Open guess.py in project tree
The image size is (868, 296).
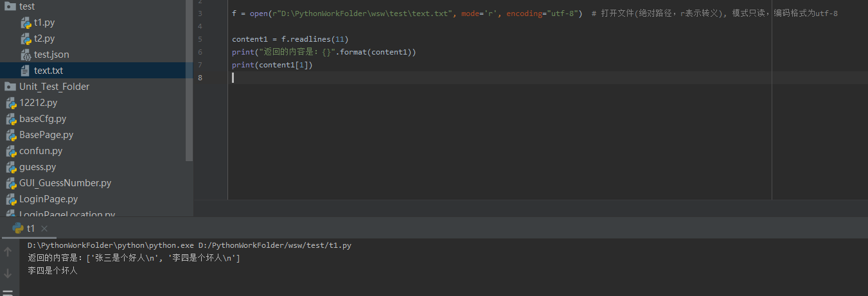click(37, 167)
